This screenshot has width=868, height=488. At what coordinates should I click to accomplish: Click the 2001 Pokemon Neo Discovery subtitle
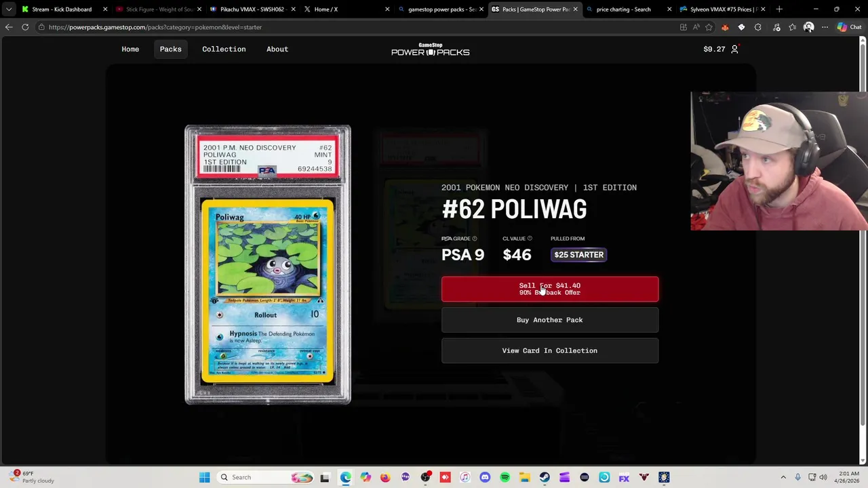pos(539,188)
